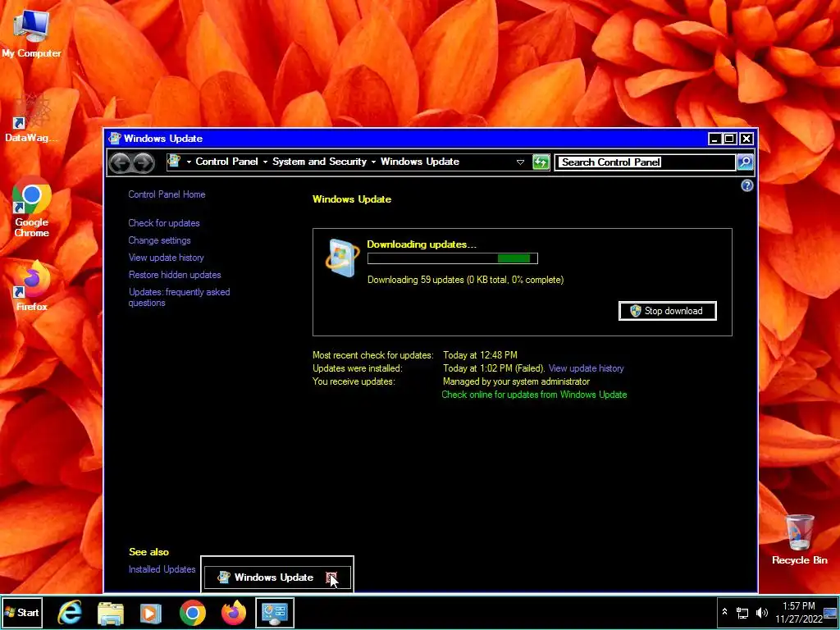Open the help question mark icon
Viewport: 840px width, 630px height.
(746, 185)
